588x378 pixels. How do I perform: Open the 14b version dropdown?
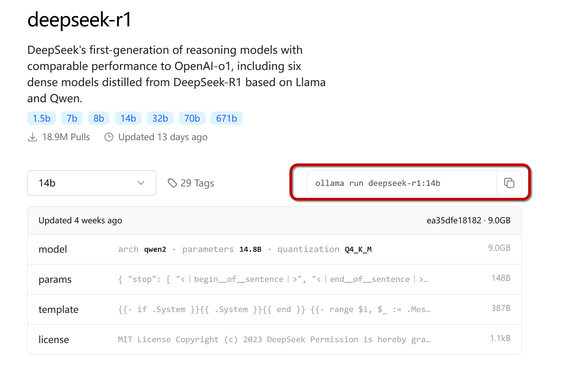click(92, 183)
